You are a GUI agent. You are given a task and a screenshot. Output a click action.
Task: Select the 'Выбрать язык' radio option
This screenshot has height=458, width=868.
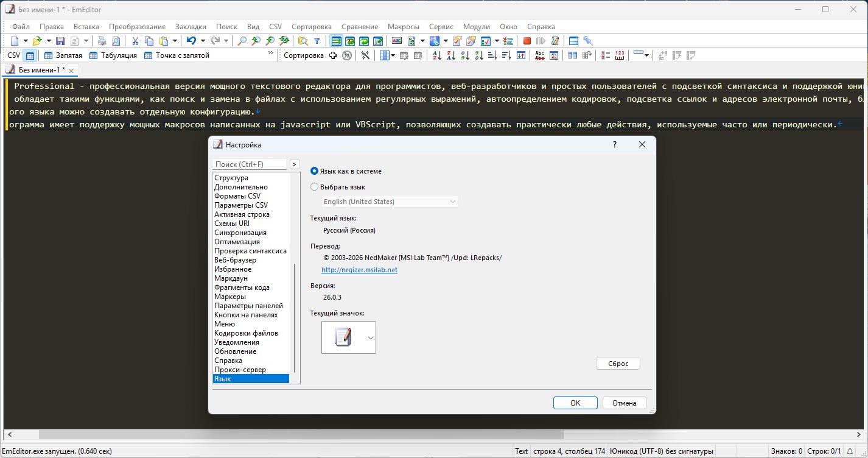[314, 187]
